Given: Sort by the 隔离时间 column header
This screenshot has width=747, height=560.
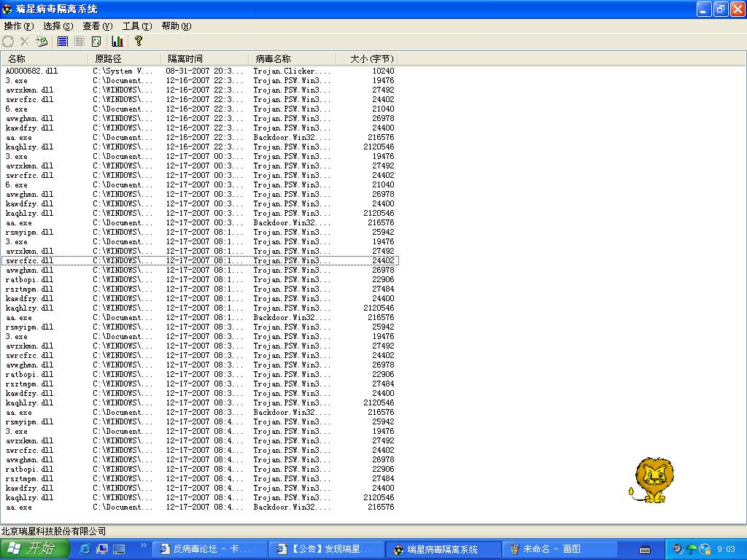Looking at the screenshot, I should 204,58.
